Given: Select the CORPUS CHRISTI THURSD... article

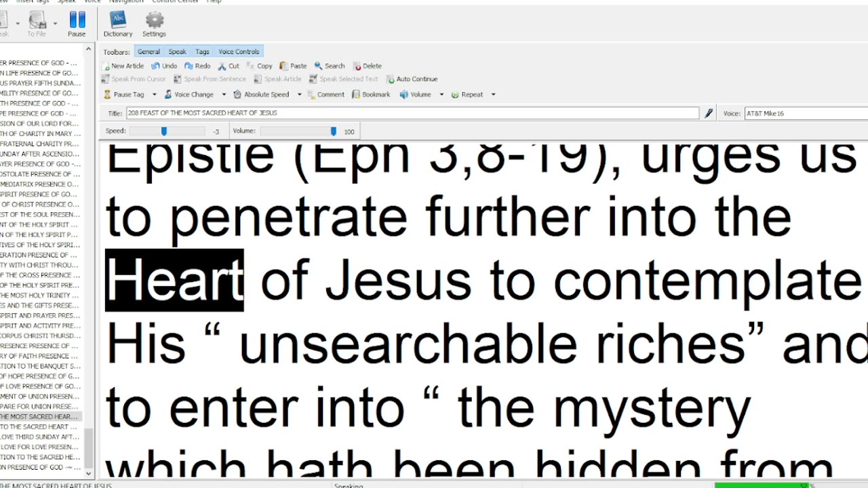Looking at the screenshot, I should (x=41, y=336).
